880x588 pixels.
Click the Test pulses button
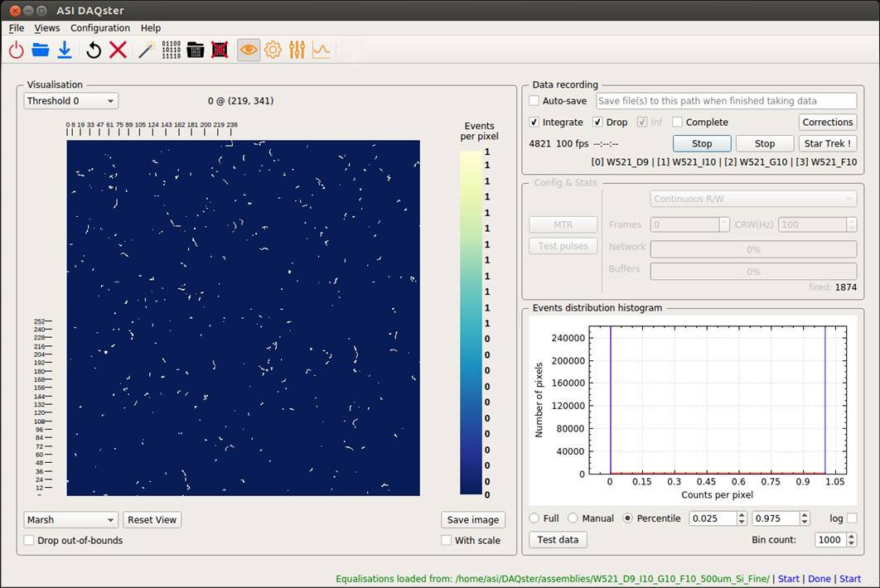[x=563, y=246]
